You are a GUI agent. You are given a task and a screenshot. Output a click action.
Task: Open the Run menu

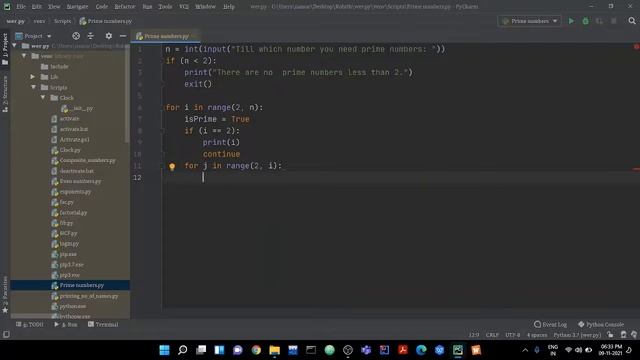[147, 7]
